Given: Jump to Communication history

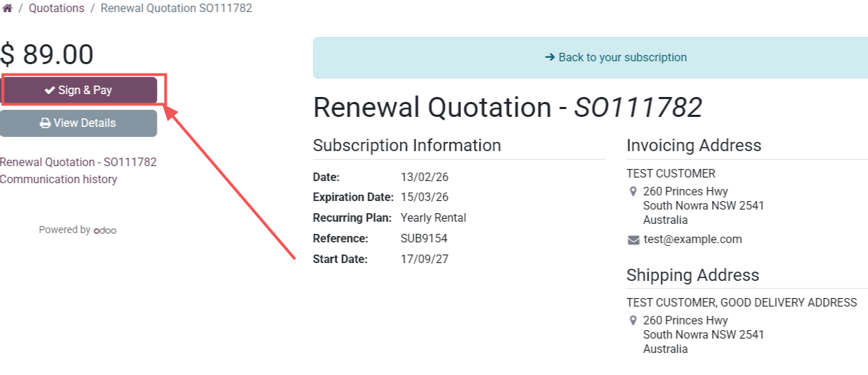Looking at the screenshot, I should [58, 179].
